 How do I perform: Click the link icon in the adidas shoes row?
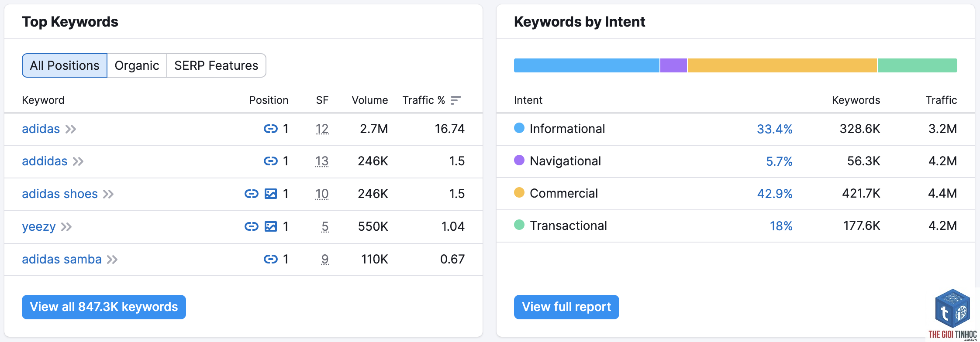252,194
